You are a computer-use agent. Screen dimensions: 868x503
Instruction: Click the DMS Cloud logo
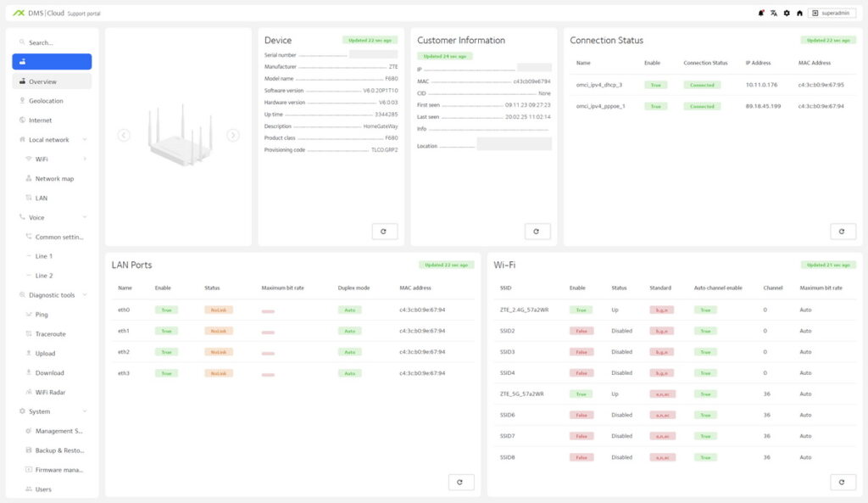[x=39, y=14]
